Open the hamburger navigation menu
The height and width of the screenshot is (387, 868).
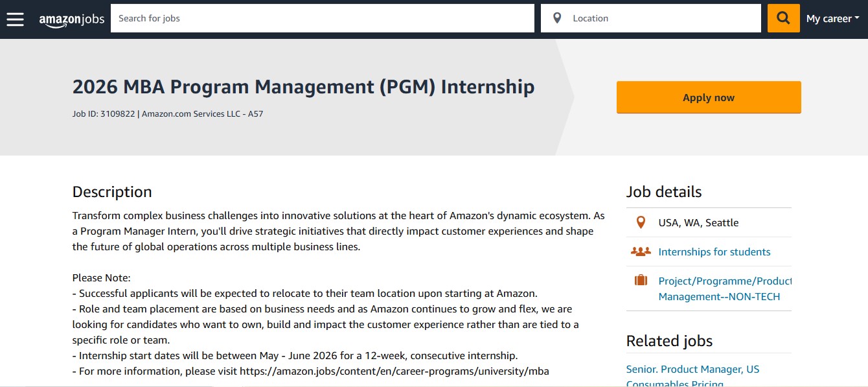pyautogui.click(x=15, y=19)
